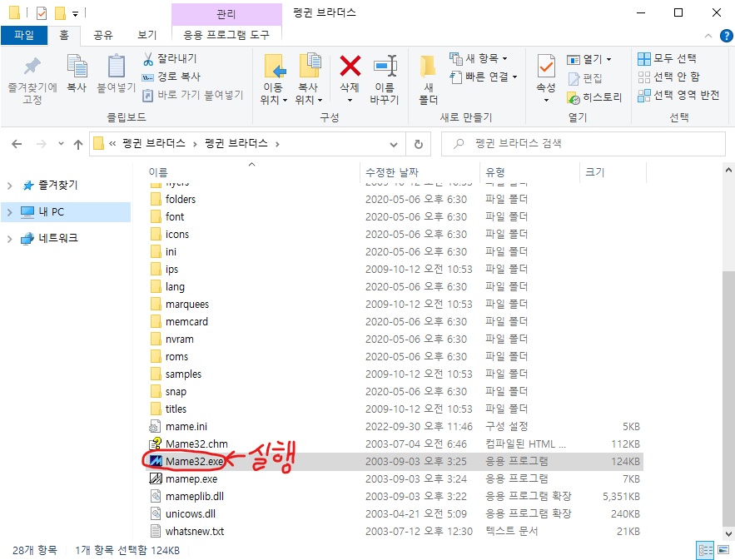735x560 pixels.
Task: Click the vertical scrollbar down arrow
Action: (x=728, y=533)
